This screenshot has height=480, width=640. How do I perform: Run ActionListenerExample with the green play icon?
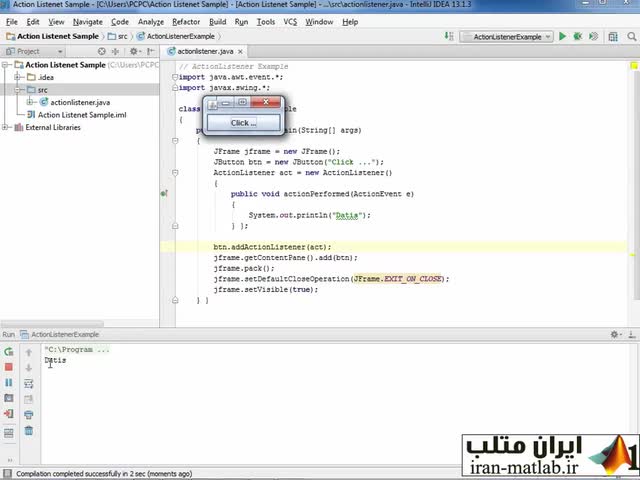[x=562, y=36]
